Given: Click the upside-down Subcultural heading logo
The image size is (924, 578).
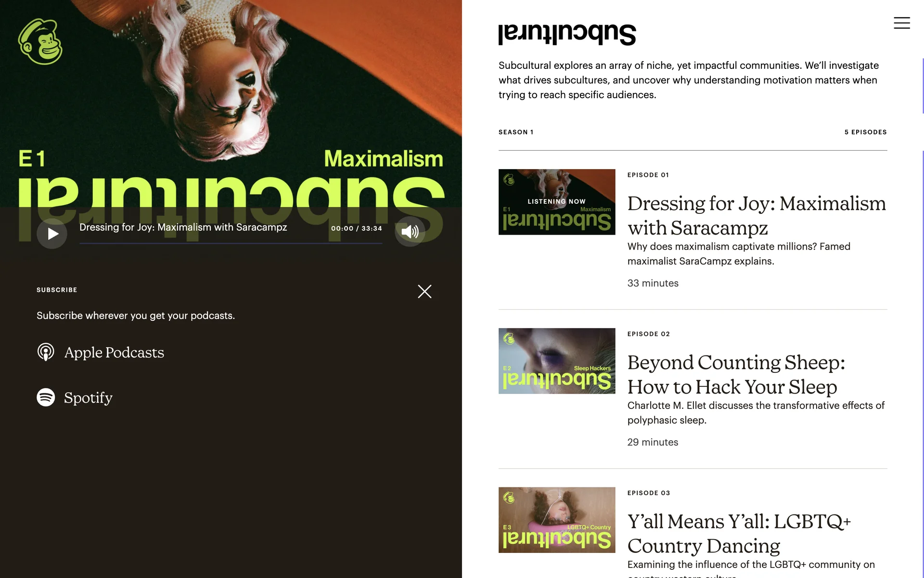Looking at the screenshot, I should point(567,34).
